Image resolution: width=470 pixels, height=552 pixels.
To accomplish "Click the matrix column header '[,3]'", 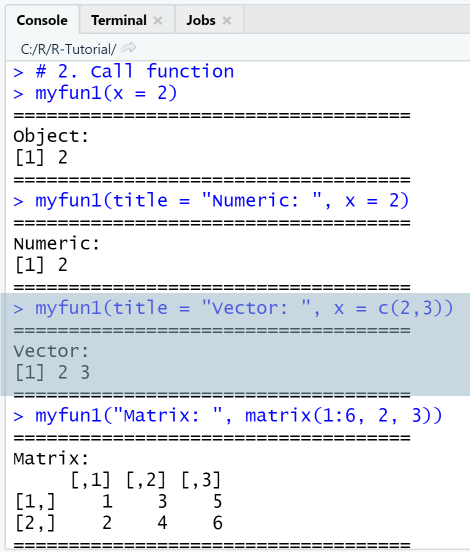I will 201,480.
